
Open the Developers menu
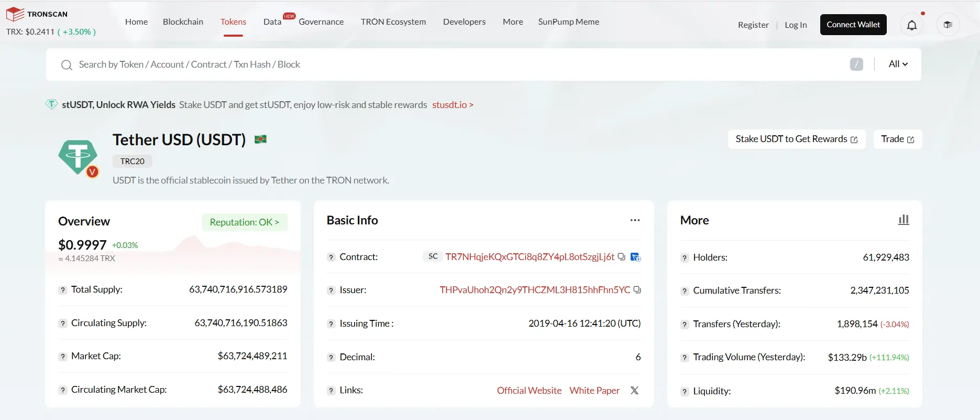tap(464, 21)
